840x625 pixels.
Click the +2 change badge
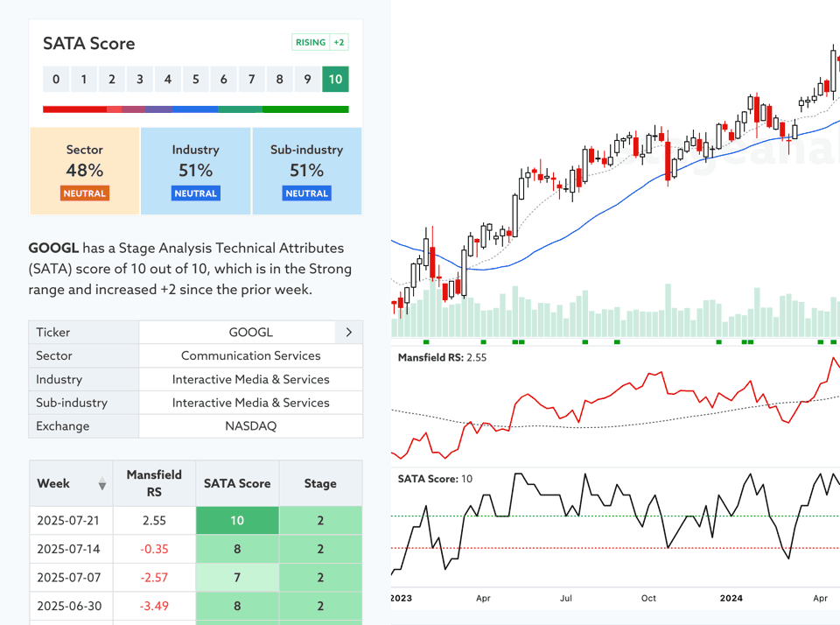point(339,43)
